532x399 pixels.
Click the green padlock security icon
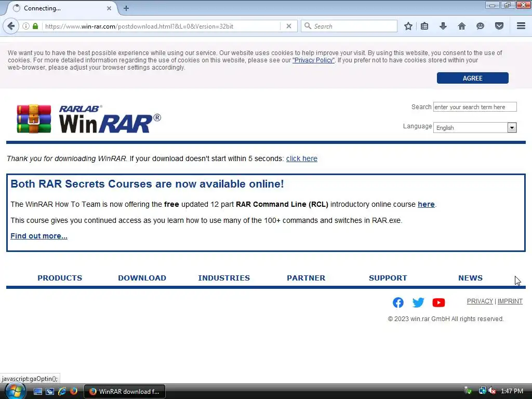point(35,26)
